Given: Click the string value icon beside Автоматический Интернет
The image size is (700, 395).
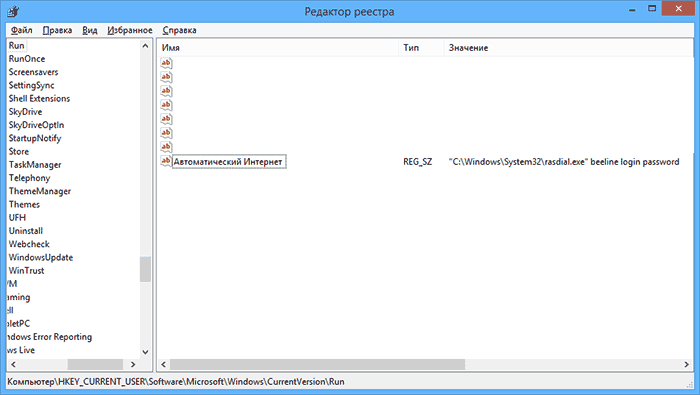Looking at the screenshot, I should (166, 161).
